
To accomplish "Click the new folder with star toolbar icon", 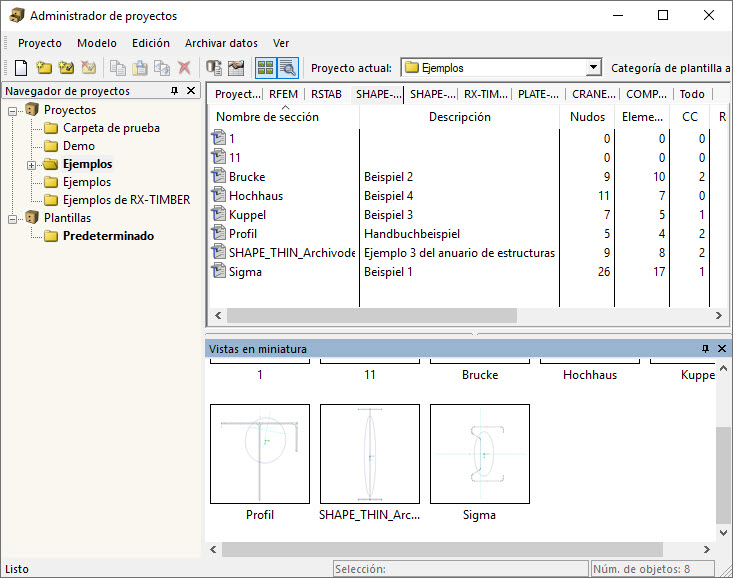I will (x=44, y=68).
